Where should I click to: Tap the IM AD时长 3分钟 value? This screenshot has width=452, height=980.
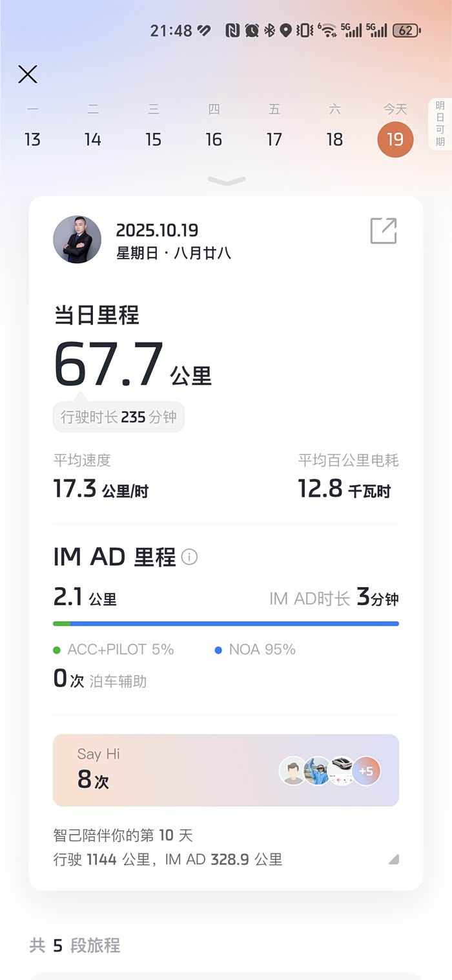[x=334, y=598]
